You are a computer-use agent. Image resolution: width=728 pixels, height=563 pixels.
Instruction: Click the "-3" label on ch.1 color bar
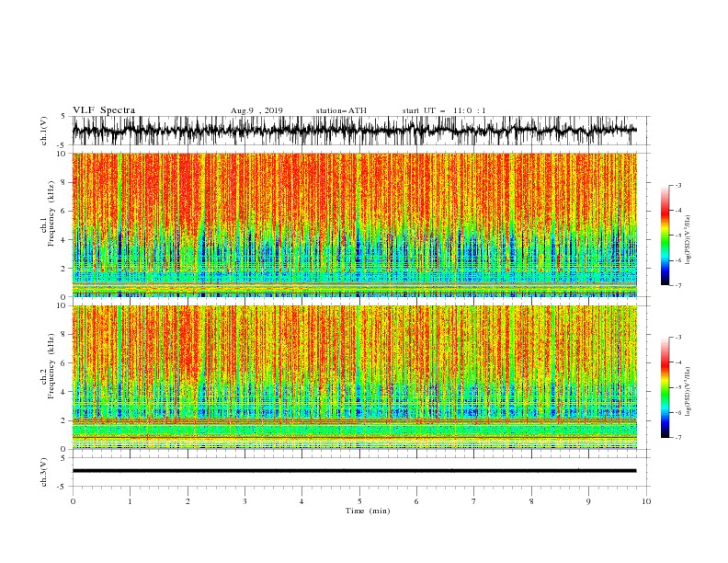[678, 185]
